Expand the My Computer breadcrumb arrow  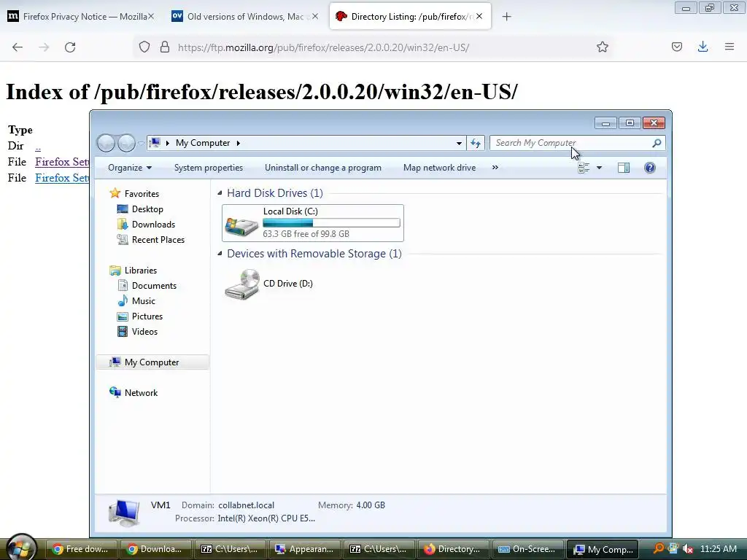tap(239, 143)
